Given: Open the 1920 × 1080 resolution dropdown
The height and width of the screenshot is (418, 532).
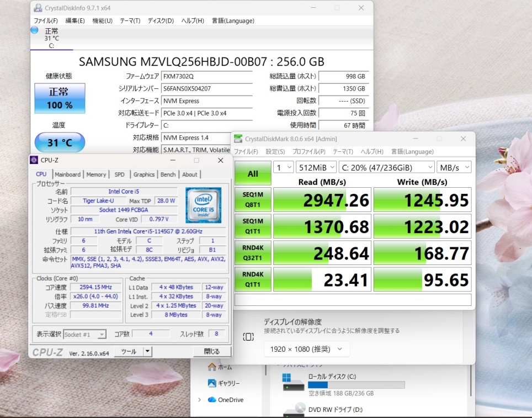Looking at the screenshot, I should (x=307, y=349).
